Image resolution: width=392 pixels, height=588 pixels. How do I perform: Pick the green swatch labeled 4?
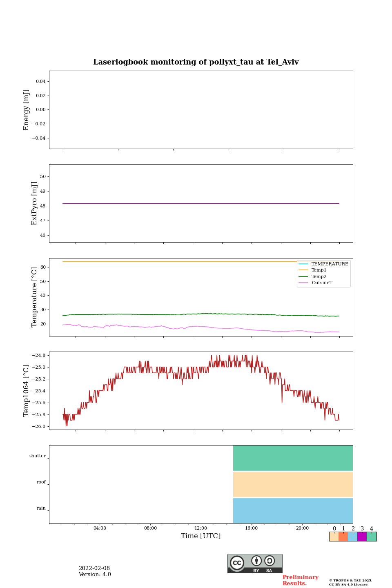(372, 537)
